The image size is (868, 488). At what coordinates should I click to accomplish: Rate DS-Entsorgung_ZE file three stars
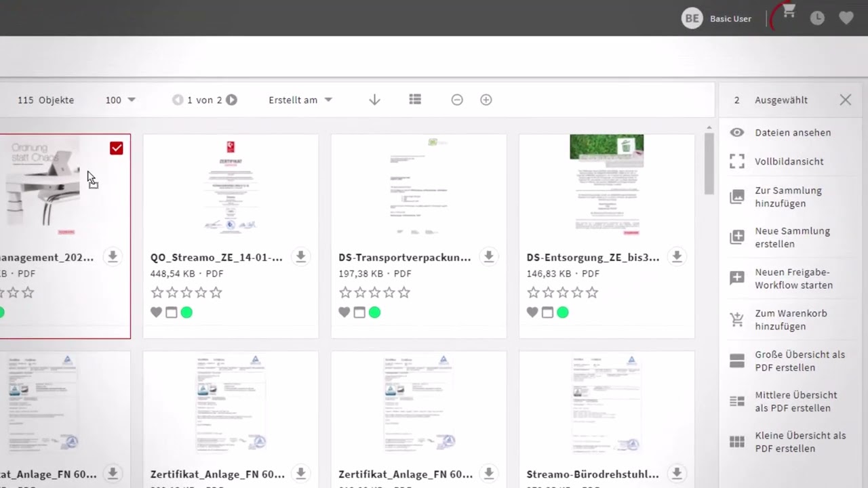(x=562, y=293)
